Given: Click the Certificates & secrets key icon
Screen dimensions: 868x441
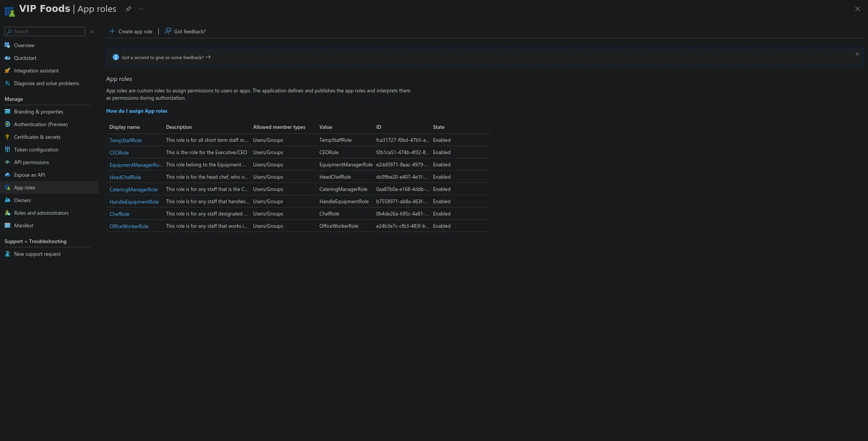Looking at the screenshot, I should coord(7,137).
